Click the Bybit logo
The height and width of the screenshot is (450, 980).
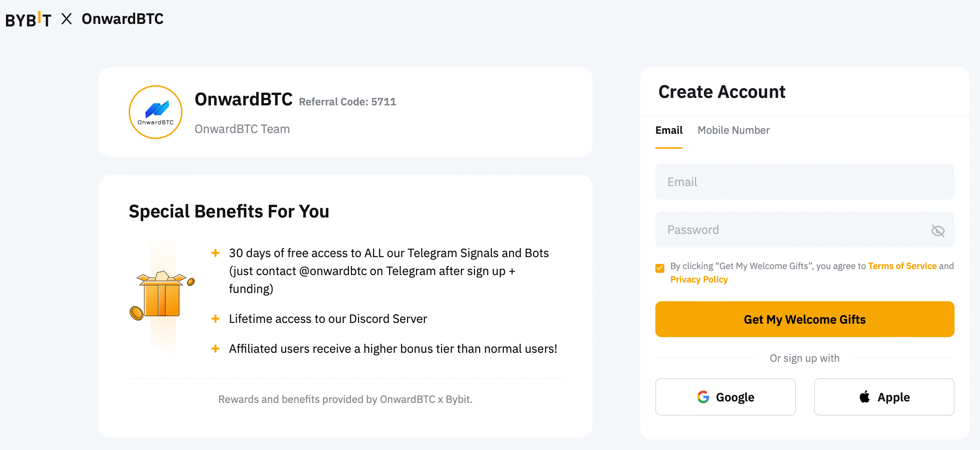click(x=27, y=19)
